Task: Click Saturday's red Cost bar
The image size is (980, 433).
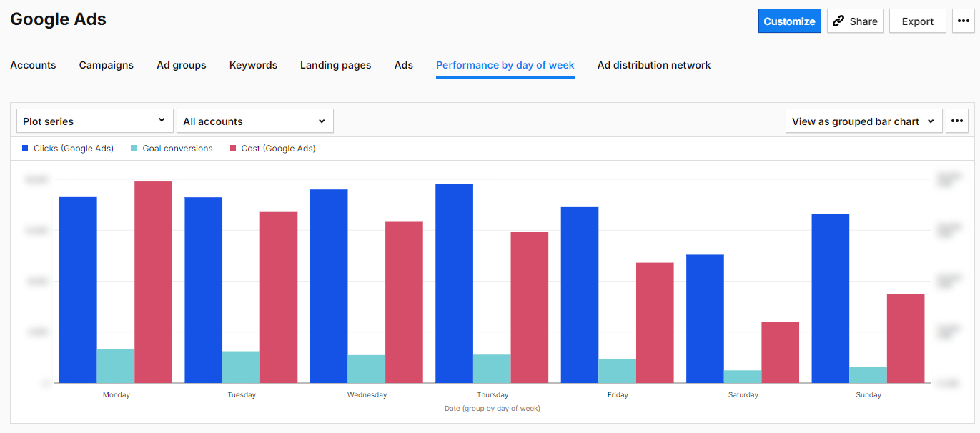Action: 780,354
